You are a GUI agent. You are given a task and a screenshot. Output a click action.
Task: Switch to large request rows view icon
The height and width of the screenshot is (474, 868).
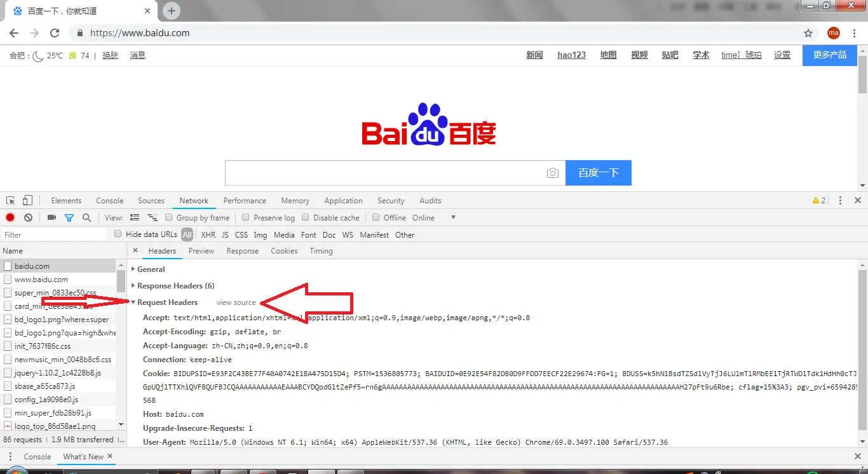click(x=135, y=218)
